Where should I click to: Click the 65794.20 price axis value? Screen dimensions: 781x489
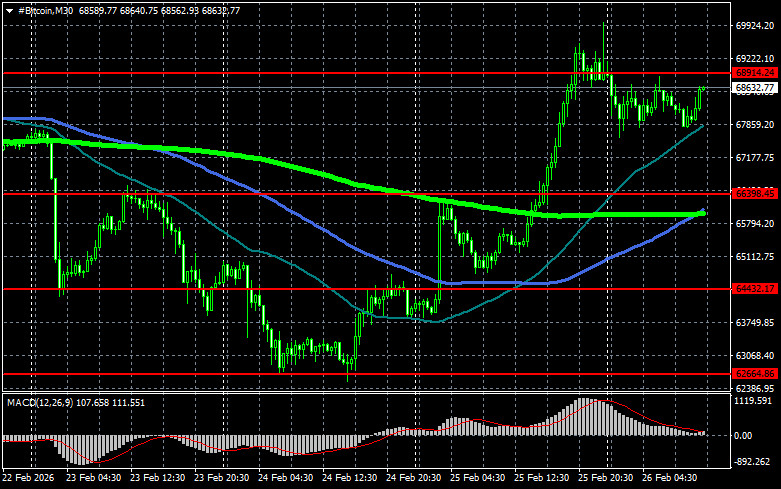[x=755, y=224]
